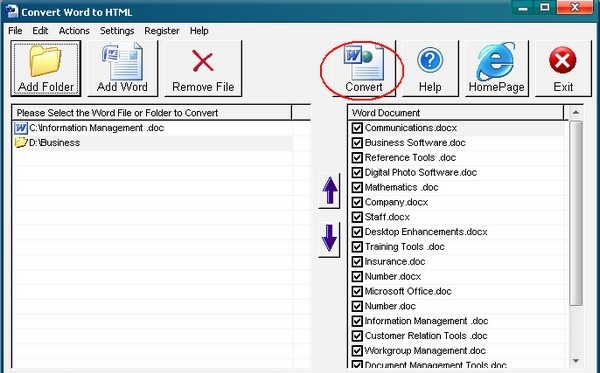Image resolution: width=600 pixels, height=373 pixels.
Task: Uncheck the Mathematics .doc checkbox
Action: (x=357, y=187)
